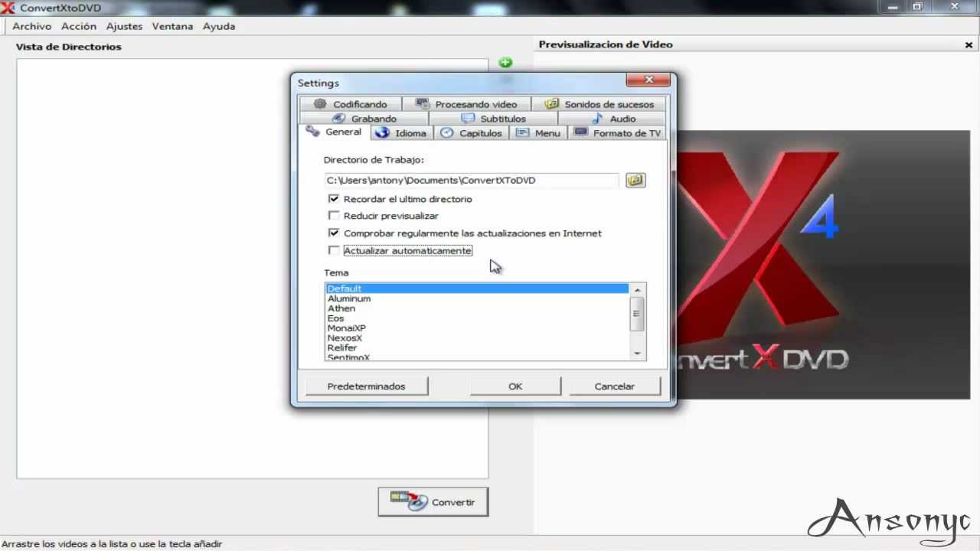Screen dimensions: 980x551
Task: Click the Audio music note icon
Action: [x=597, y=118]
